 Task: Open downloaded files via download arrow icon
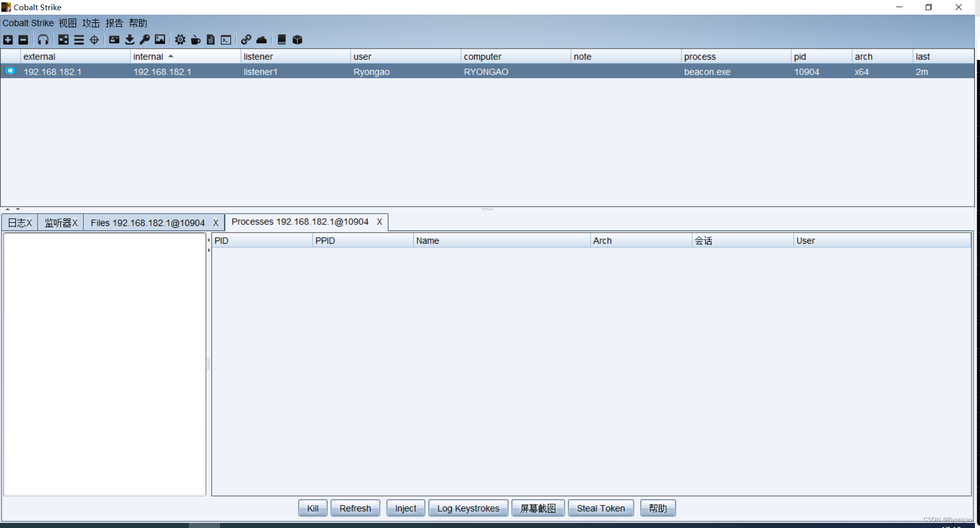pyautogui.click(x=129, y=40)
